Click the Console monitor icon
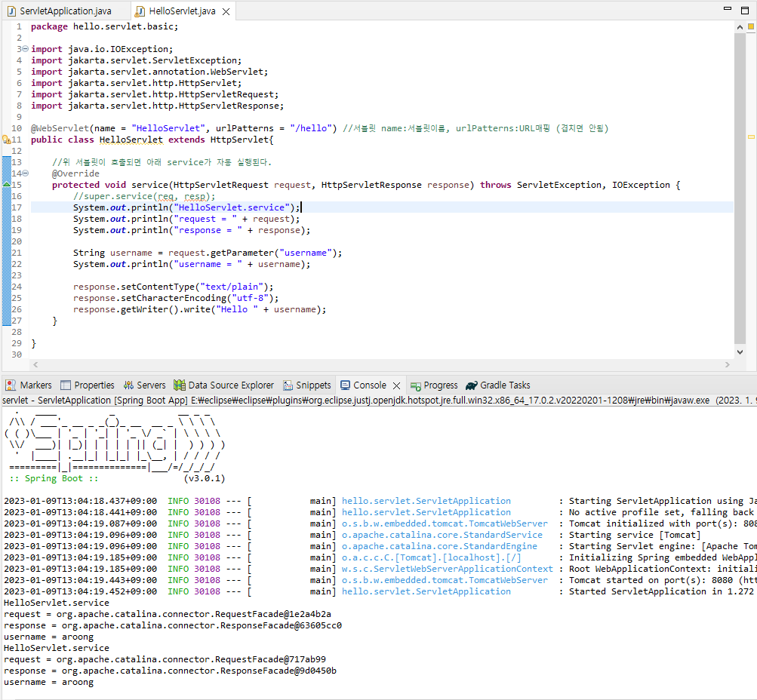 point(345,385)
